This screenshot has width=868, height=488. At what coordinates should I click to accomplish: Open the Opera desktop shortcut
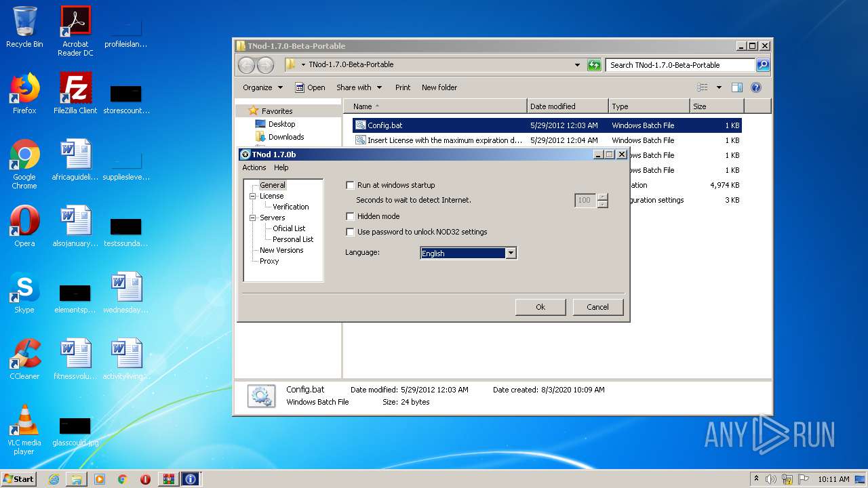[24, 226]
